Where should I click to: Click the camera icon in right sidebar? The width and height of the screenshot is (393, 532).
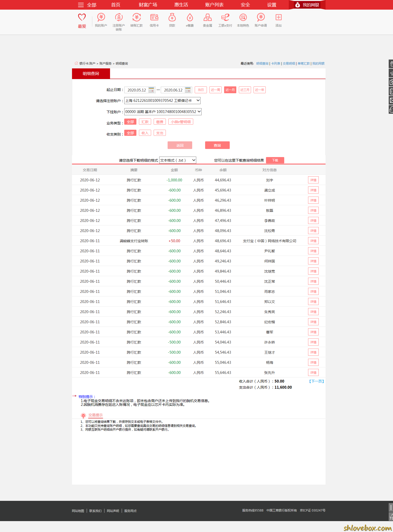tap(391, 82)
